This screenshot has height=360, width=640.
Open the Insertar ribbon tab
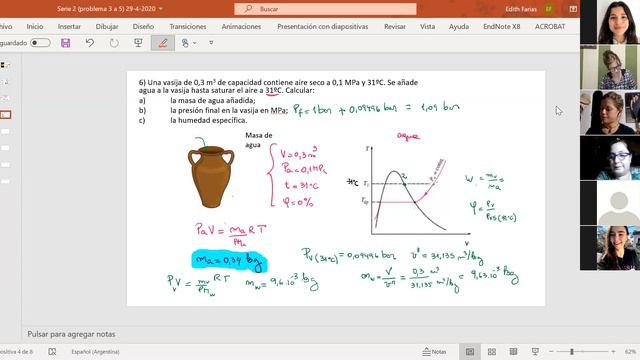coord(69,27)
